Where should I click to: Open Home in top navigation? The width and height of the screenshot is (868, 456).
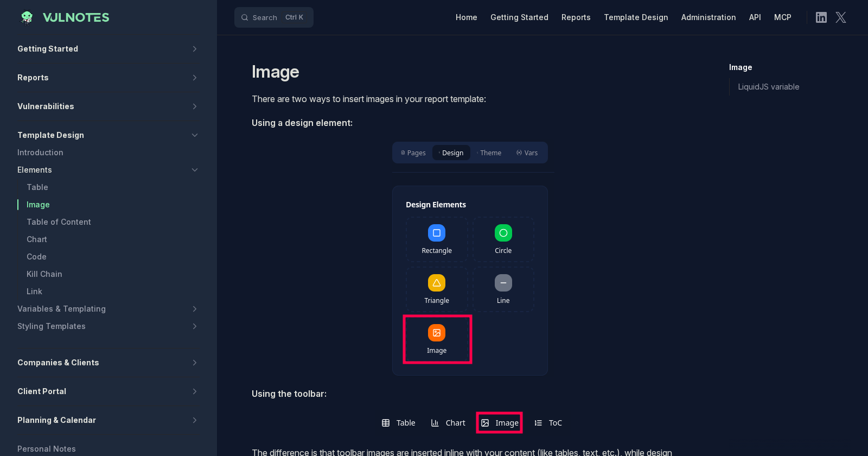[467, 17]
